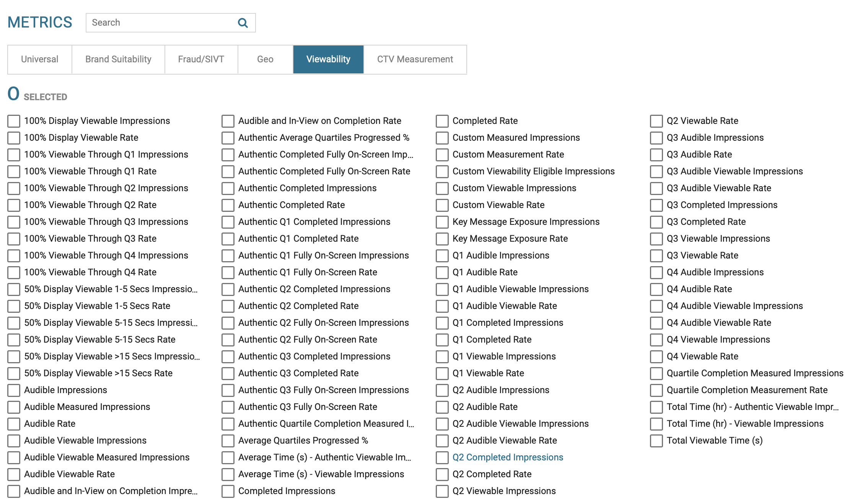Go to the Geo tab
The width and height of the screenshot is (847, 504).
click(265, 59)
